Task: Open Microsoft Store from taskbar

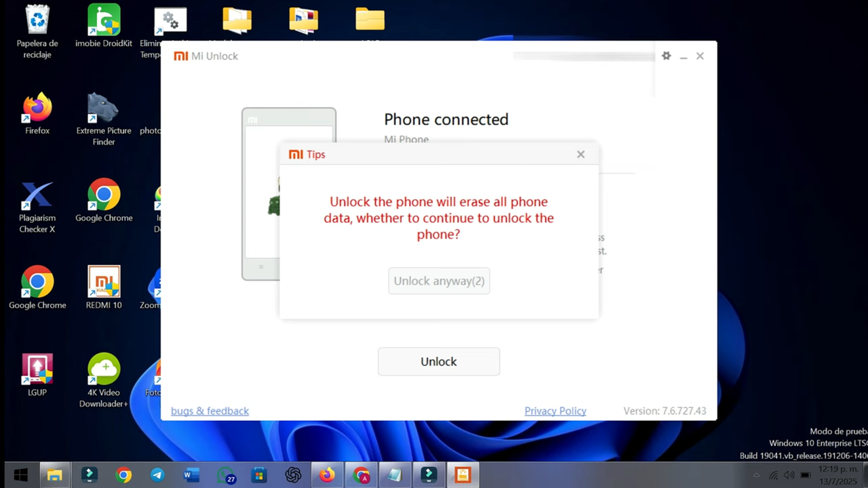Action: click(259, 475)
